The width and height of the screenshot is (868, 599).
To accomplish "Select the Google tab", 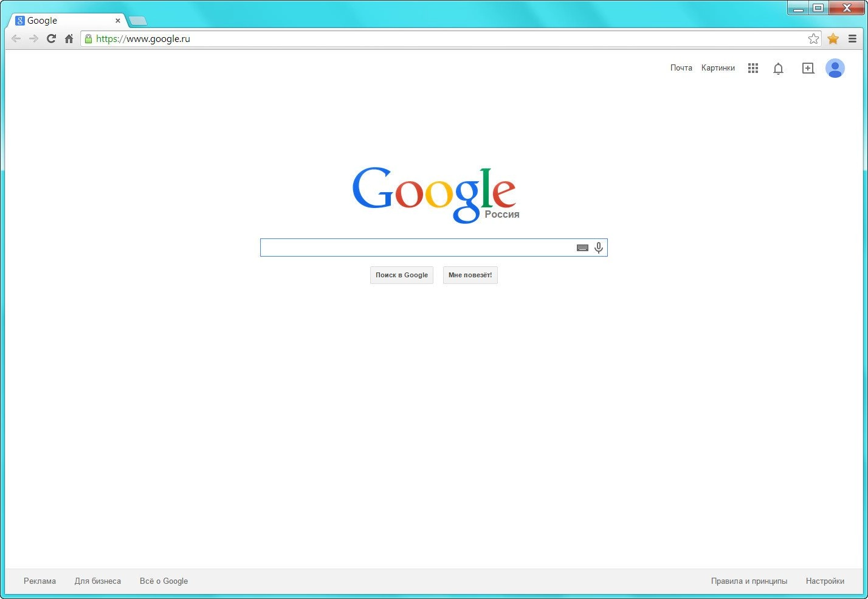I will tap(67, 21).
